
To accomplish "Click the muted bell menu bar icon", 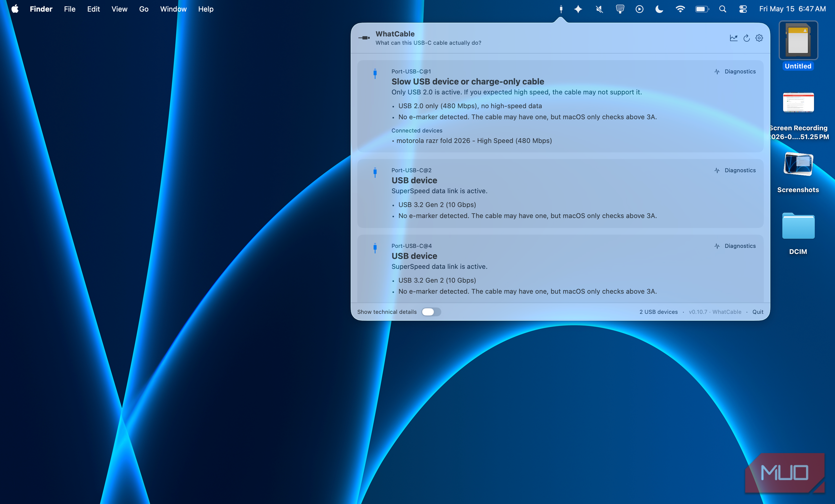I will click(599, 9).
